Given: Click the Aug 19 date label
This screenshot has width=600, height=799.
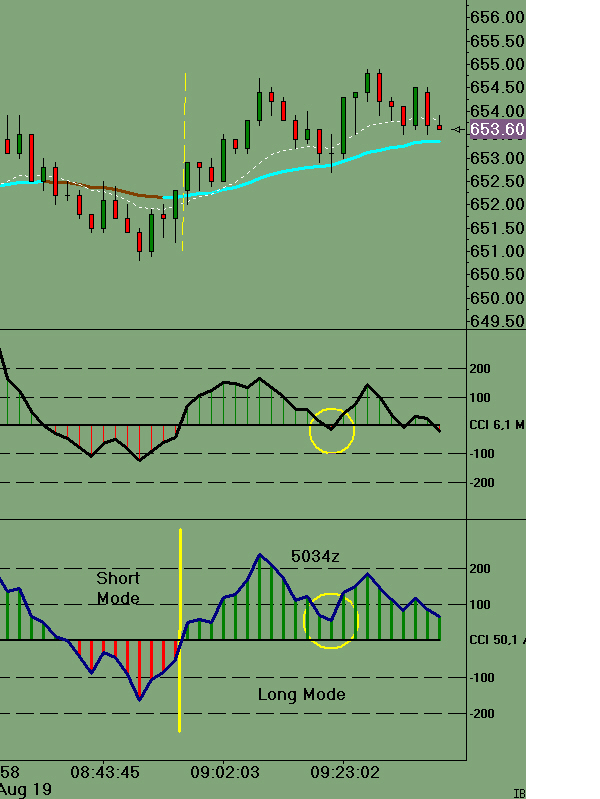Looking at the screenshot, I should click(25, 790).
